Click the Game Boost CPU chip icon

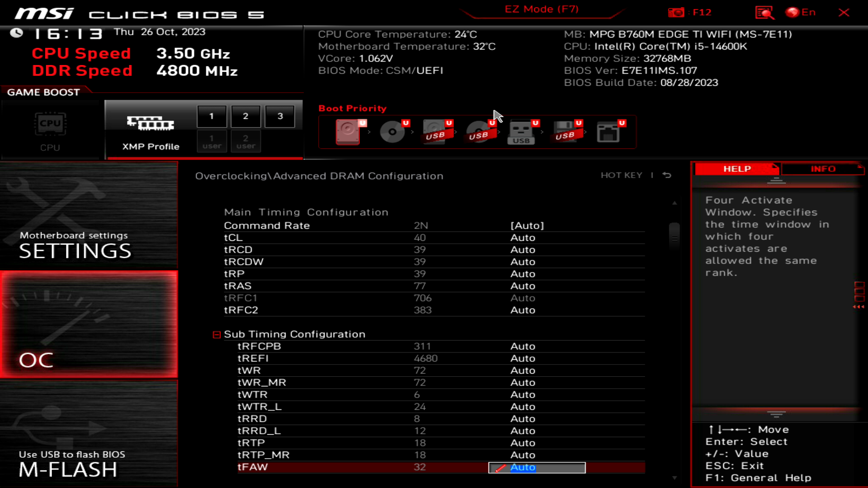point(50,124)
